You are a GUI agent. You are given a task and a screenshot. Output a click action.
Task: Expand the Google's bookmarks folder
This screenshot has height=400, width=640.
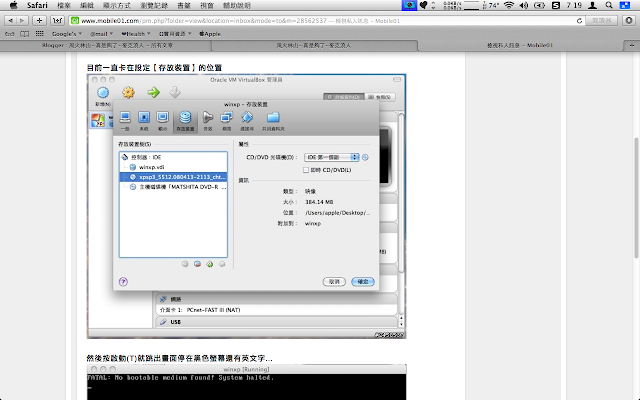[67, 34]
